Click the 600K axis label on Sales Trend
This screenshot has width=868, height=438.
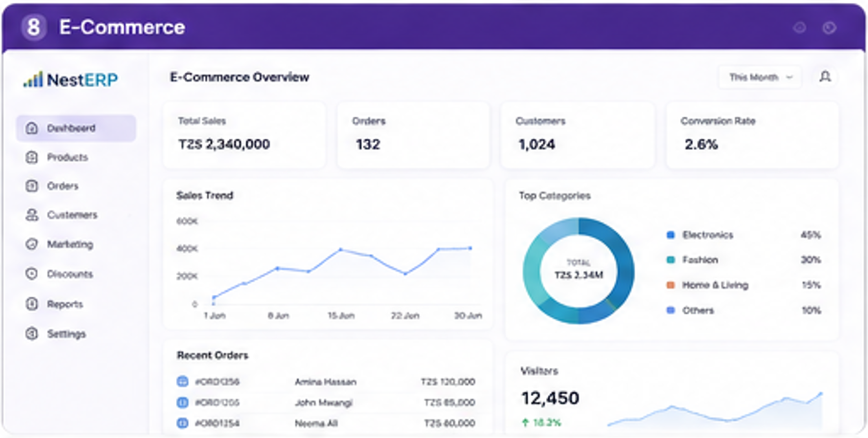pos(187,221)
